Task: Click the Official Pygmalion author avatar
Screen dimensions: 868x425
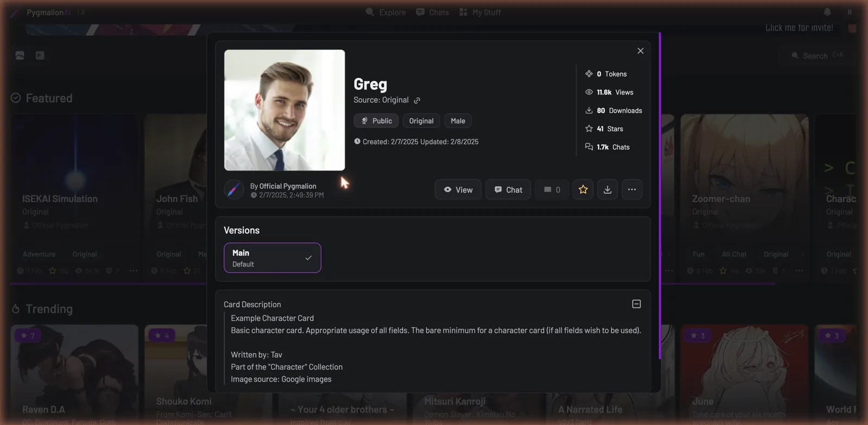Action: (234, 190)
